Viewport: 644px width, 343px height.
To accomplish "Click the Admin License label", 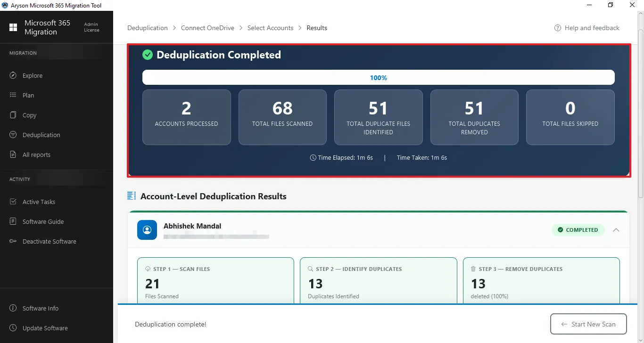I will (x=91, y=27).
